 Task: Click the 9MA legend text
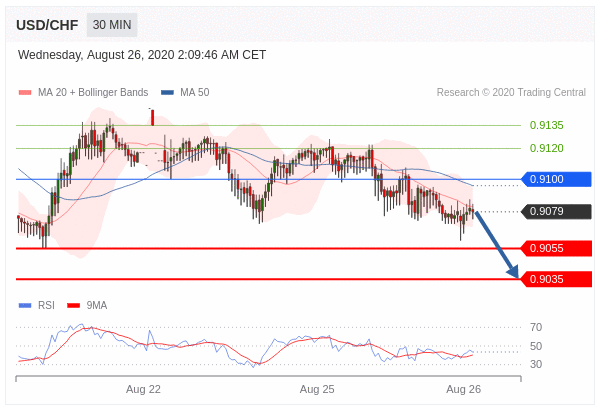[97, 305]
